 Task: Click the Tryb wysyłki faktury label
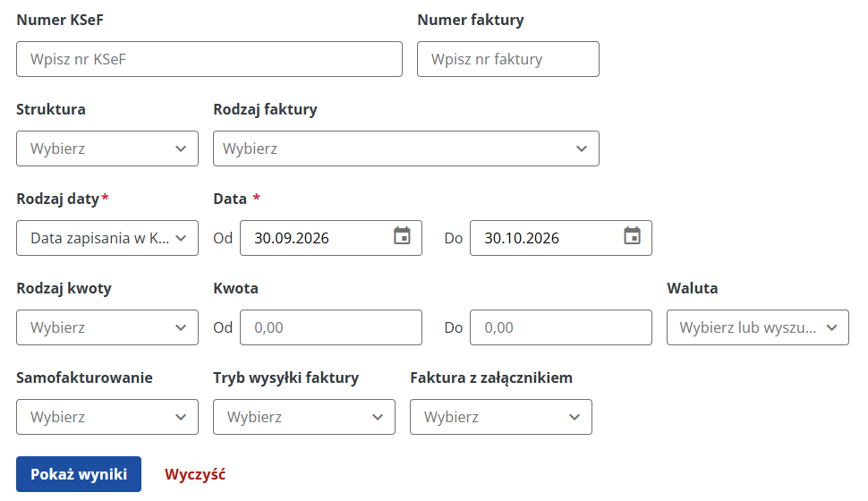(286, 378)
